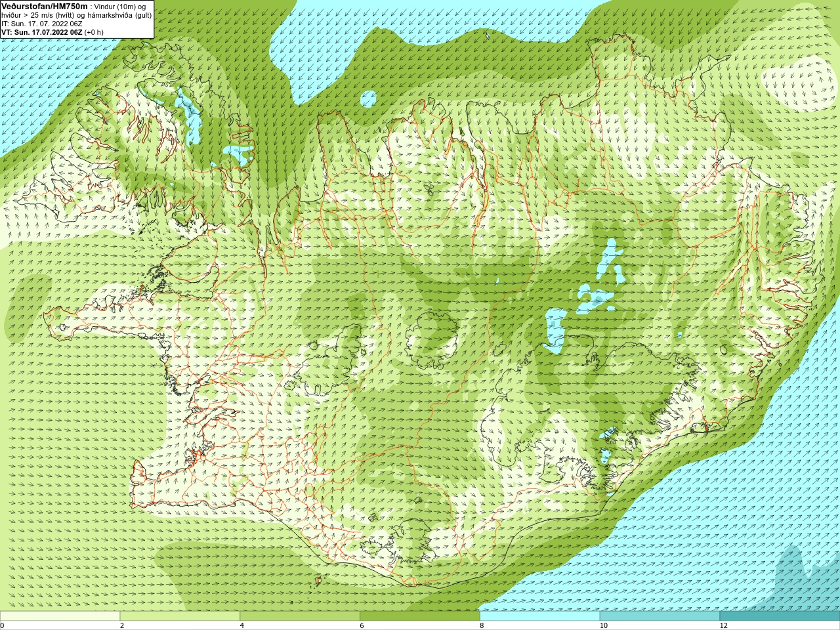
Task: Click the "(+0 h)" forecast offset text
Action: click(x=94, y=32)
